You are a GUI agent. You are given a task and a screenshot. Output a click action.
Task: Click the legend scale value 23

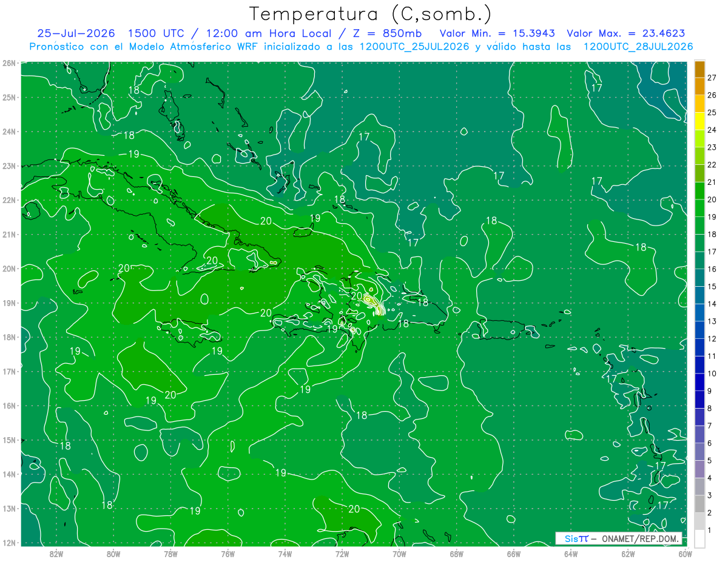click(x=712, y=147)
